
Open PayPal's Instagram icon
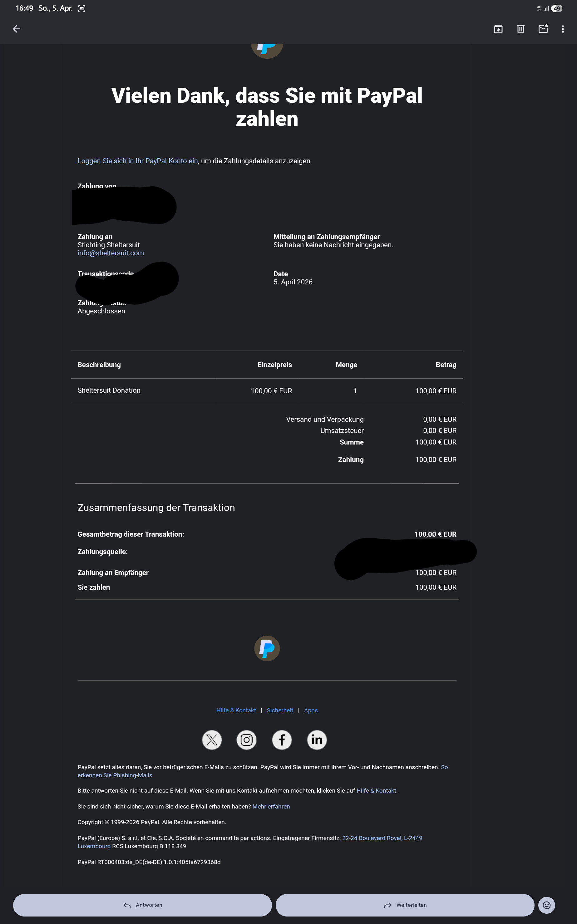(247, 740)
